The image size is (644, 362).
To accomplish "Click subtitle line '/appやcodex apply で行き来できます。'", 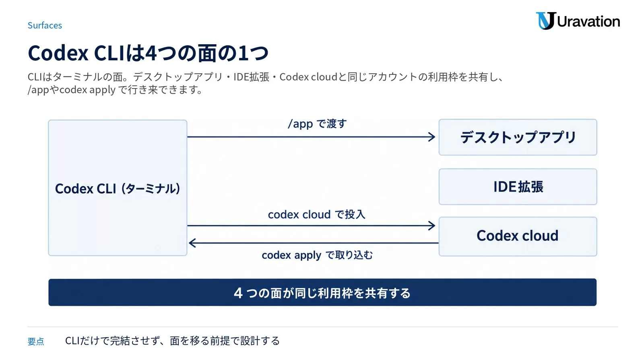I will (x=115, y=90).
